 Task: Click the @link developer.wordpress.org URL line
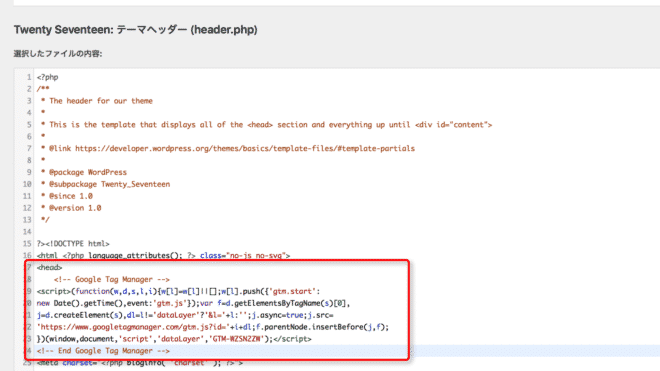(x=228, y=148)
